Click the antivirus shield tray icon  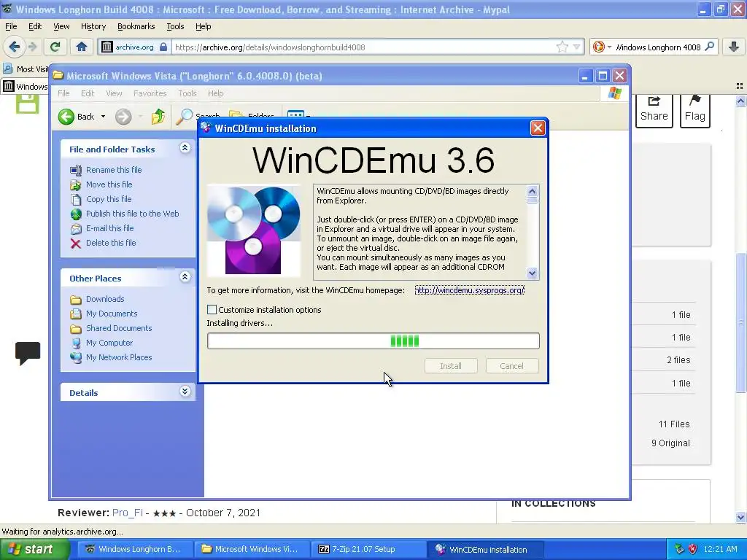(693, 549)
